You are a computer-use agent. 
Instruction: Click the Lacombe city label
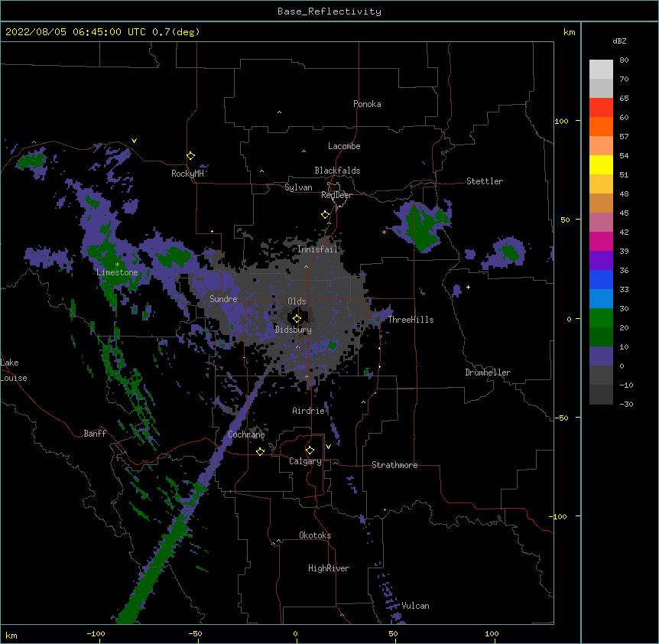[x=344, y=146]
